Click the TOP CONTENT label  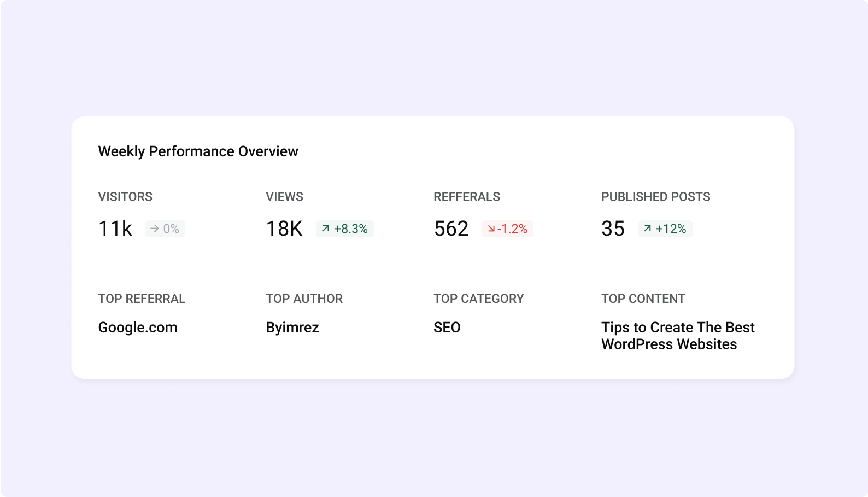tap(643, 299)
